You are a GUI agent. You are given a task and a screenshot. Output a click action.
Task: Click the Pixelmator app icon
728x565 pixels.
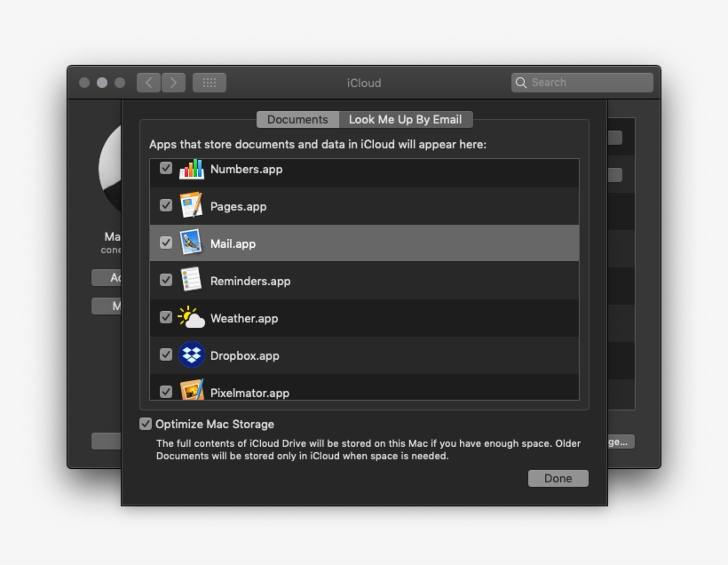pyautogui.click(x=192, y=391)
